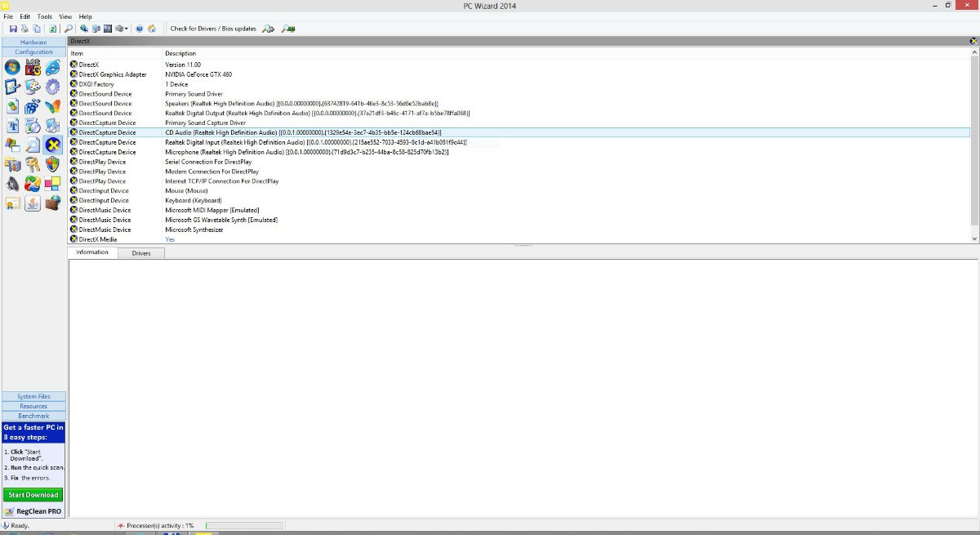Click the Print toolbar icon
980x535 pixels.
24,29
